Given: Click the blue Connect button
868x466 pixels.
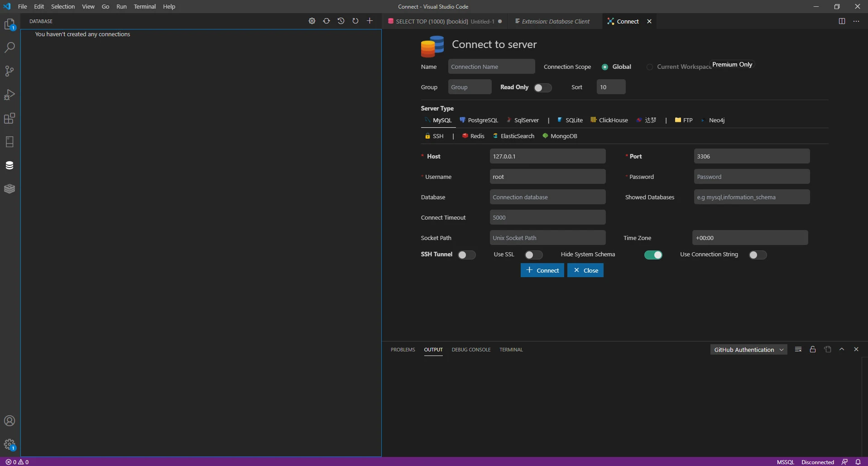Looking at the screenshot, I should [x=542, y=270].
